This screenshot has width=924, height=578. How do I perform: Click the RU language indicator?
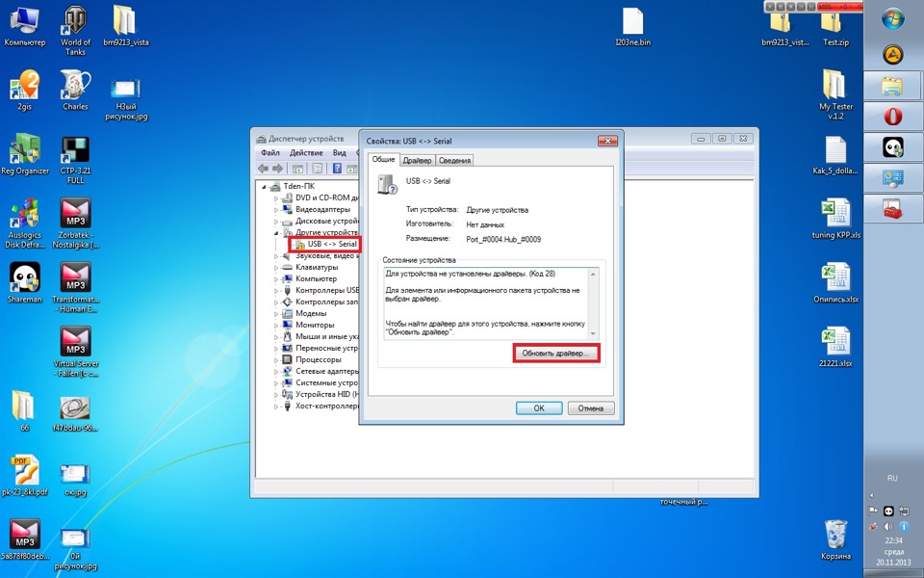(x=893, y=479)
